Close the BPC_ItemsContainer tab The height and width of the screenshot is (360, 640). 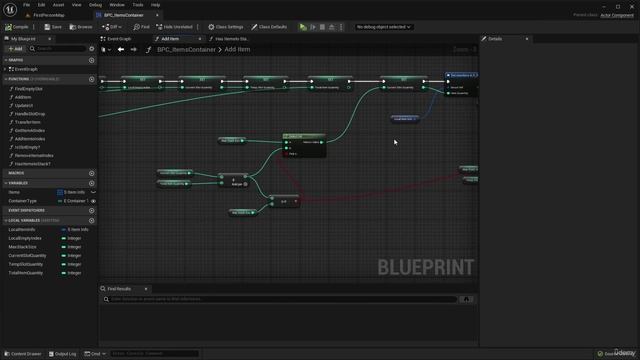coord(157,15)
